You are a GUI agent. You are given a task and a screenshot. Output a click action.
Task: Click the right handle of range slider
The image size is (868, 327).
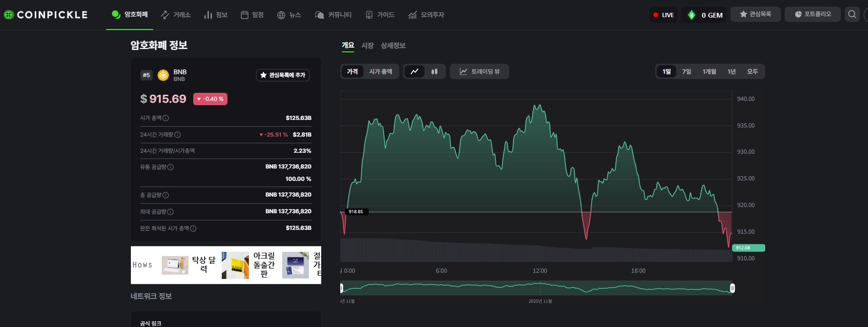click(732, 288)
